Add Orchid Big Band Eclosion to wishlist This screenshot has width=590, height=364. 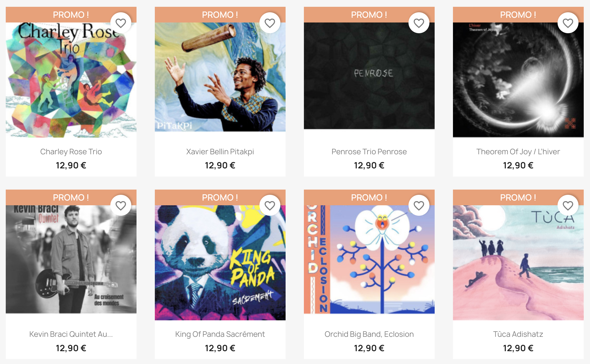coord(419,206)
